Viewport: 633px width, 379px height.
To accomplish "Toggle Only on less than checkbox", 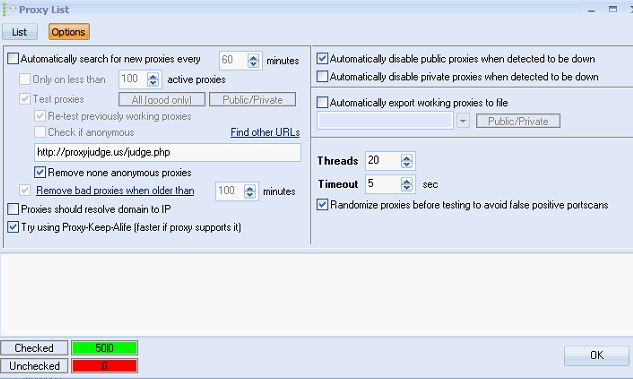I will coord(25,79).
